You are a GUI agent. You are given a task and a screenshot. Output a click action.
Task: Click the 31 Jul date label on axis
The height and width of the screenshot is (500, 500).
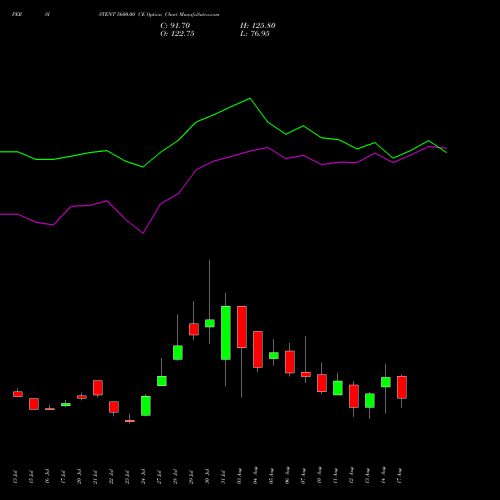point(223,477)
